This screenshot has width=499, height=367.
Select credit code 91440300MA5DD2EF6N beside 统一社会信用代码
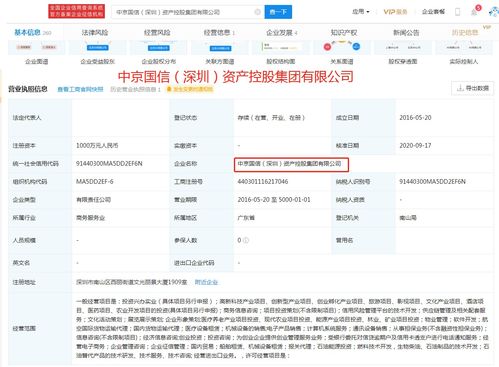(x=109, y=163)
